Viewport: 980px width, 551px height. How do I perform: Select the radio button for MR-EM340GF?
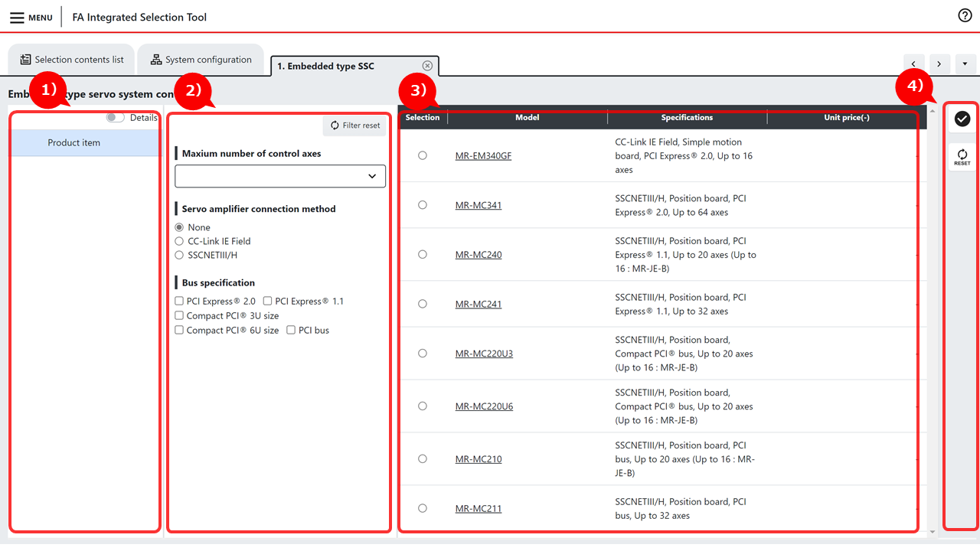pyautogui.click(x=423, y=155)
